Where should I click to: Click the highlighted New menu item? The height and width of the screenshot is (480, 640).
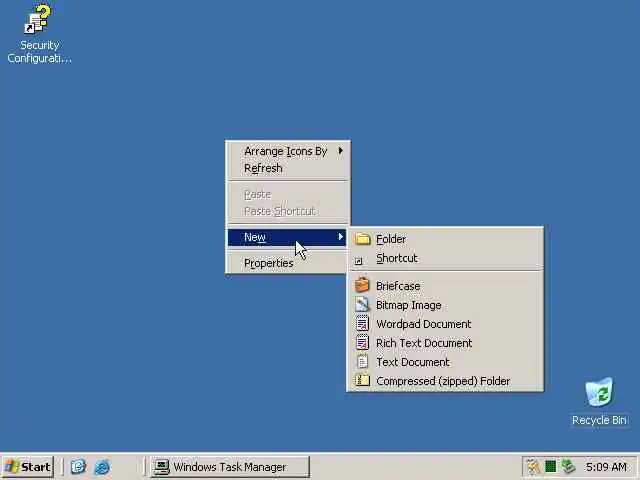click(x=287, y=237)
